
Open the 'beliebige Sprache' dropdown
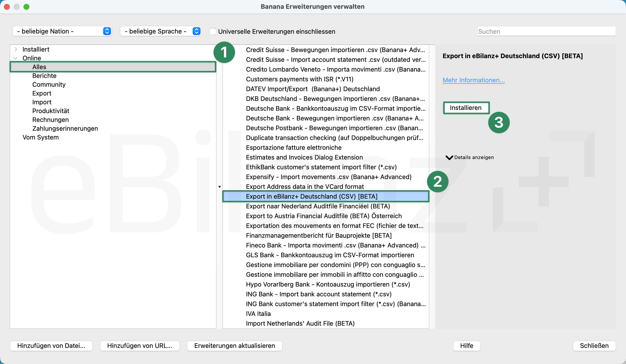coord(160,31)
